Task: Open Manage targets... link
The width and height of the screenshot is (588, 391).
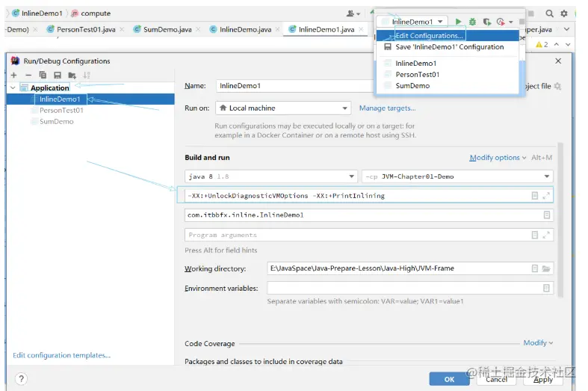Action: (x=387, y=108)
